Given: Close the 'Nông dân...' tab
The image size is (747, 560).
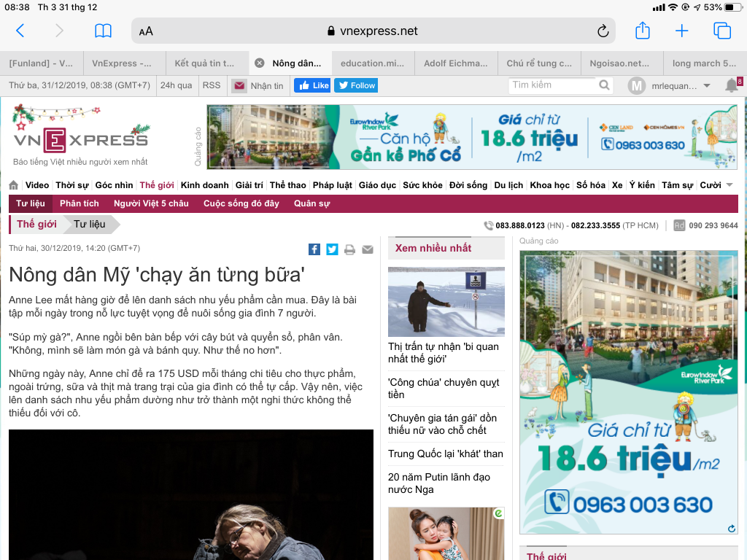Looking at the screenshot, I should tap(259, 63).
